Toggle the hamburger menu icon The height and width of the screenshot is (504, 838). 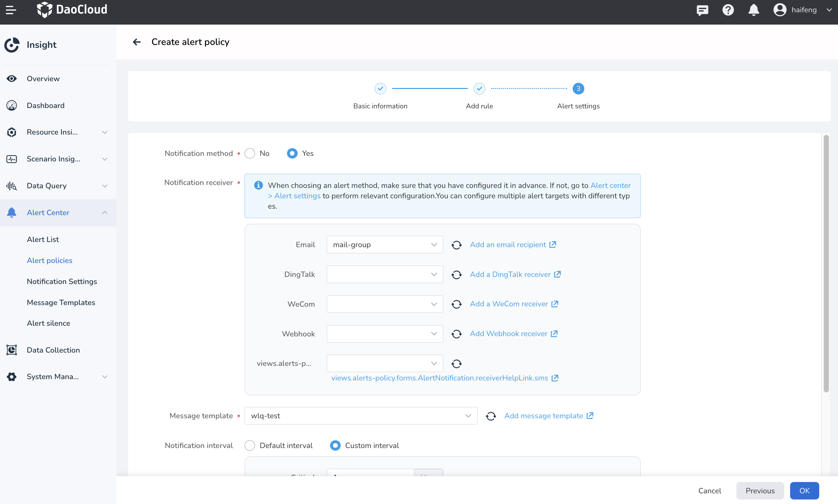click(x=11, y=10)
